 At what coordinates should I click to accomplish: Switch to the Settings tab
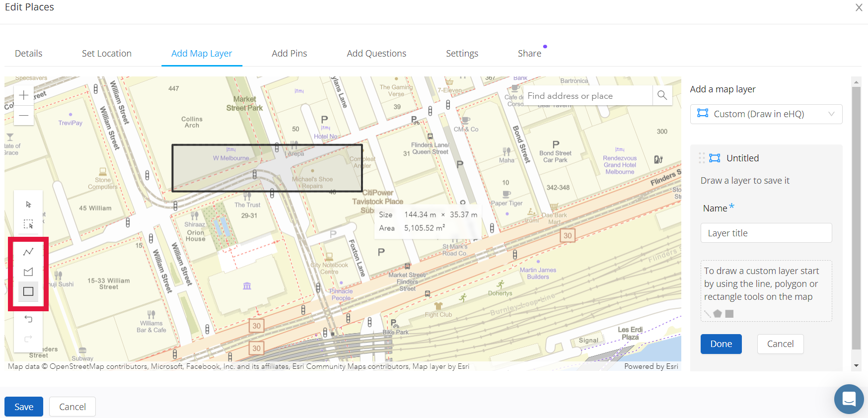coord(462,54)
